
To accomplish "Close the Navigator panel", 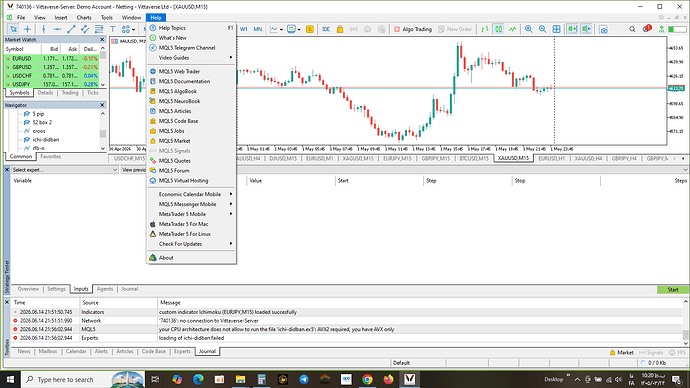I will tap(102, 105).
